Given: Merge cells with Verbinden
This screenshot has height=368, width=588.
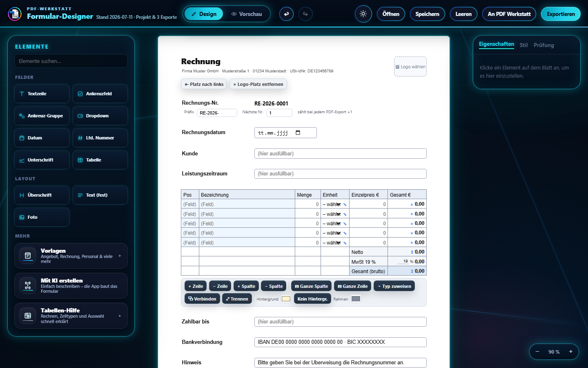Looking at the screenshot, I should click(x=202, y=299).
